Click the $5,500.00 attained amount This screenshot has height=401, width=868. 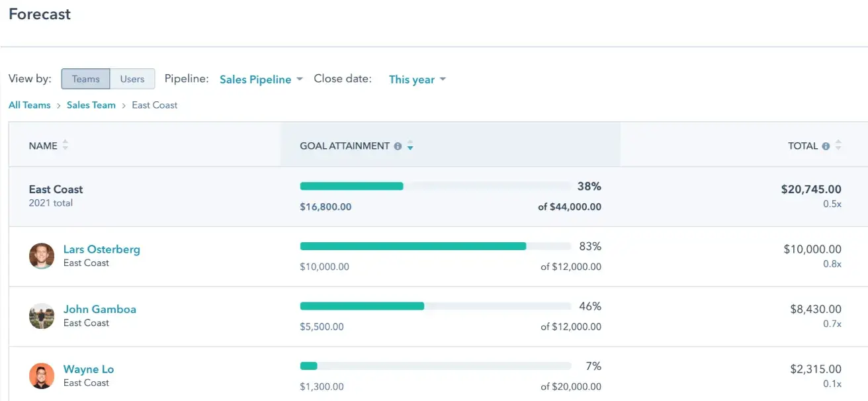(x=322, y=327)
